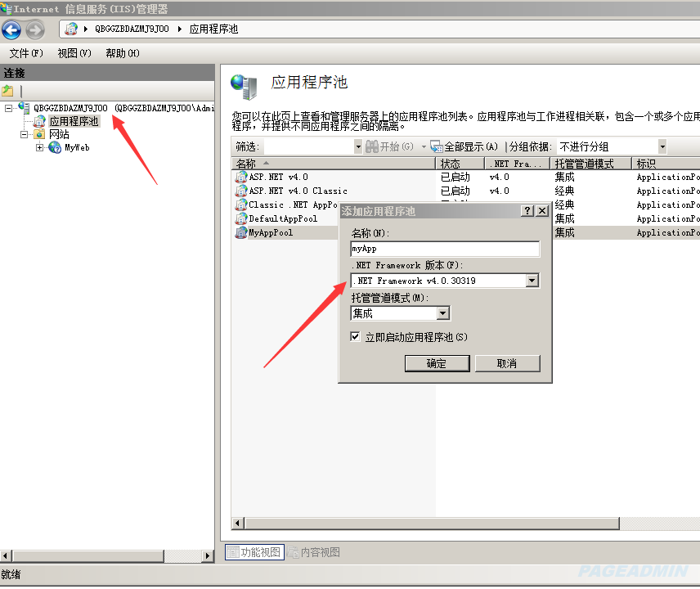
Task: Sort by the .NET Fra... column header
Action: point(518,164)
